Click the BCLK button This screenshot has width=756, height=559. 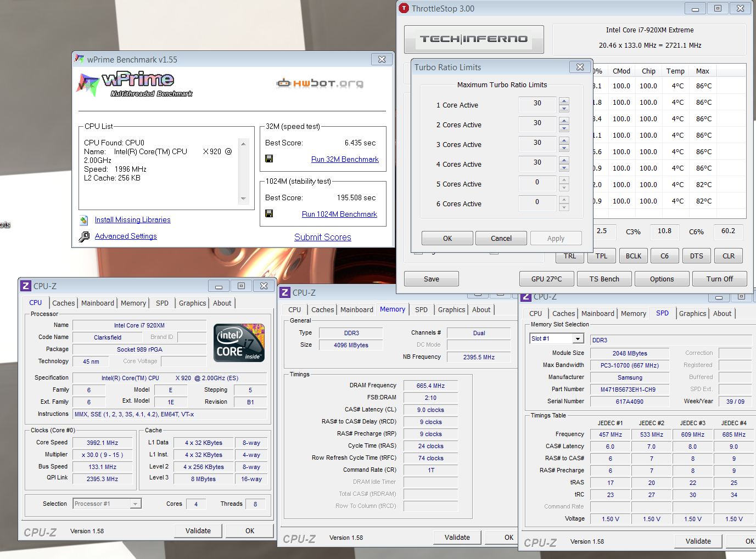pos(634,256)
